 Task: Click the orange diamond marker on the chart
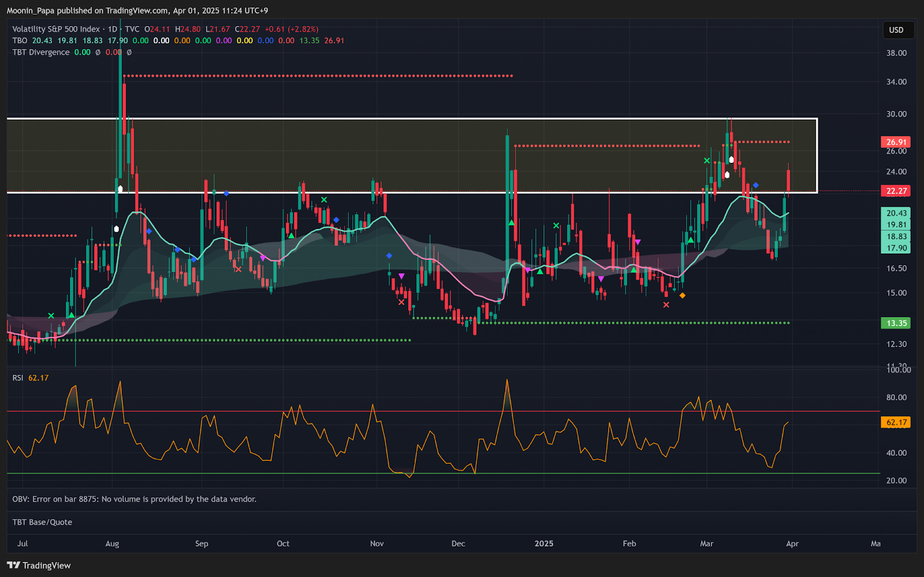(x=683, y=296)
